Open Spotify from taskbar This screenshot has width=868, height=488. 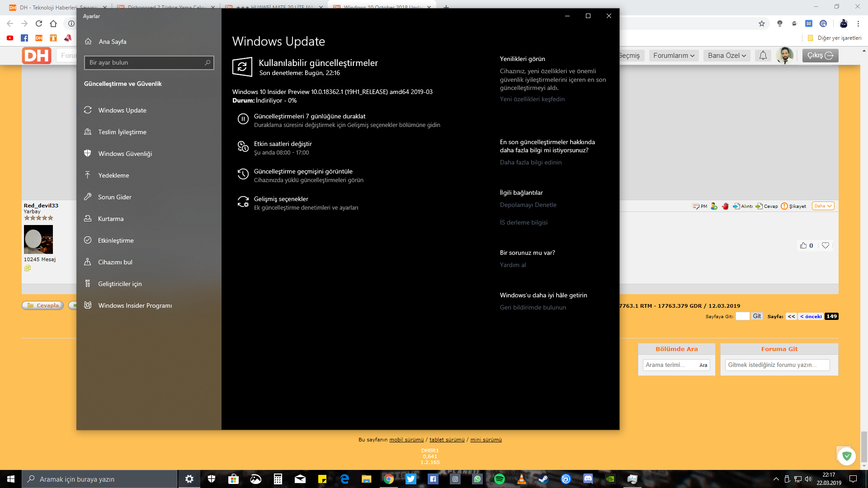tap(499, 479)
